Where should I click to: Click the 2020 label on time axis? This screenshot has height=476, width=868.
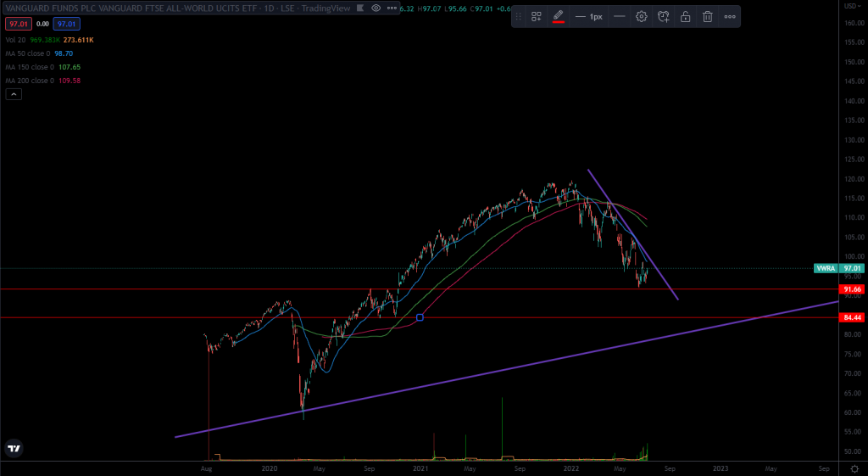[269, 469]
